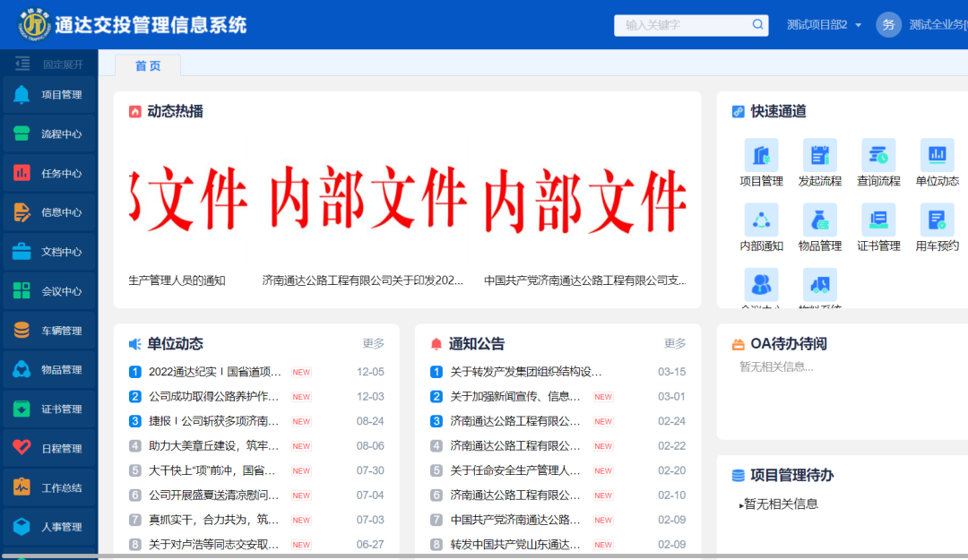Open 用车预约 quick-access icon

(938, 228)
